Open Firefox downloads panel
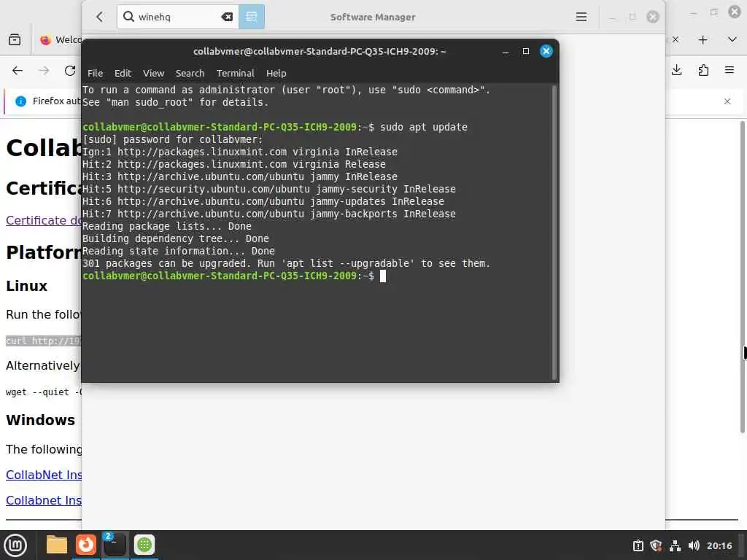This screenshot has width=747, height=560. tap(676, 71)
